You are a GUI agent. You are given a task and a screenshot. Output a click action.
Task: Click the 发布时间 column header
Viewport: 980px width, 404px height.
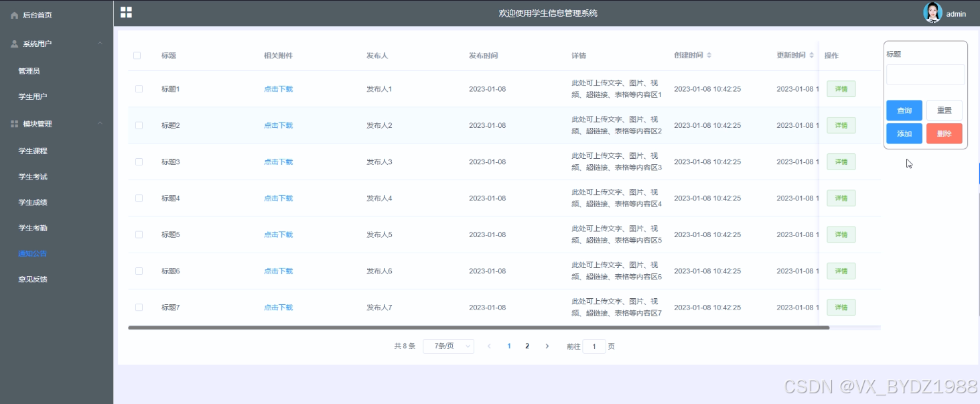[483, 56]
